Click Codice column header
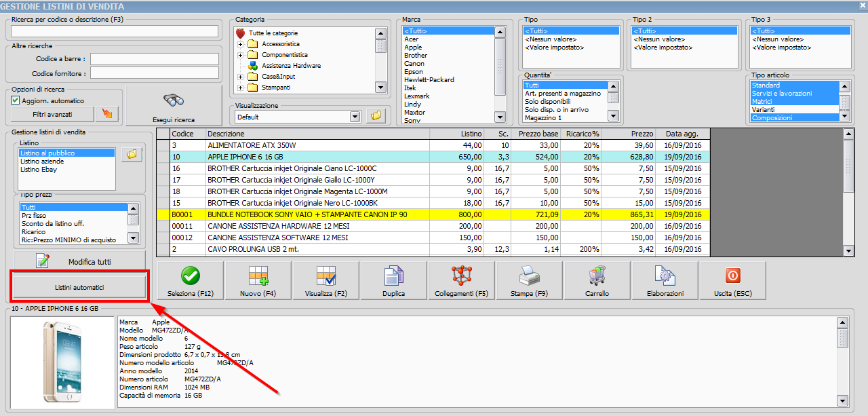The height and width of the screenshot is (416, 868). coord(188,134)
